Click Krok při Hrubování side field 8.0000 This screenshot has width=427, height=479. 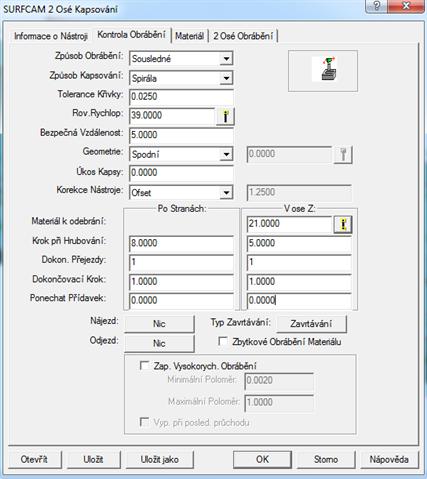[181, 243]
